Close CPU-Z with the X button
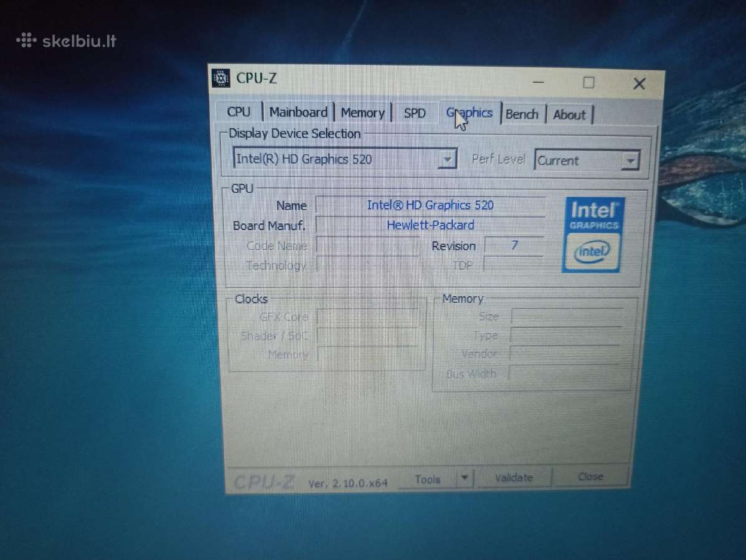This screenshot has height=560, width=746. coord(639,83)
